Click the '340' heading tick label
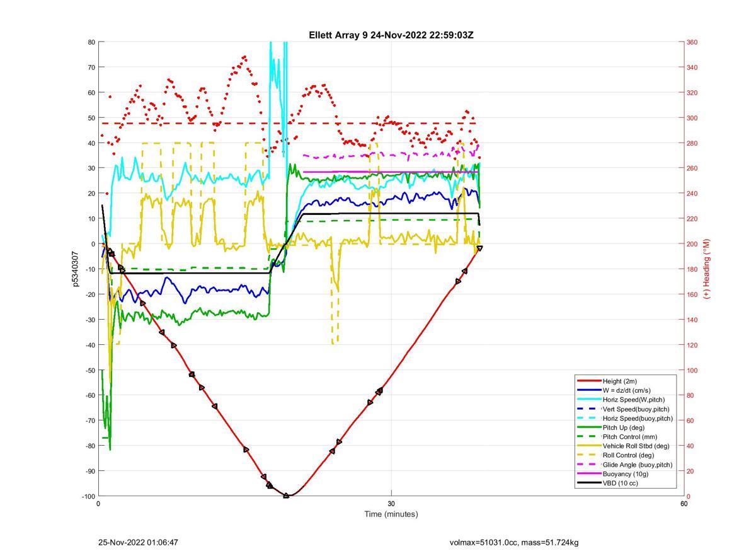This screenshot has width=756, height=558. pyautogui.click(x=692, y=67)
